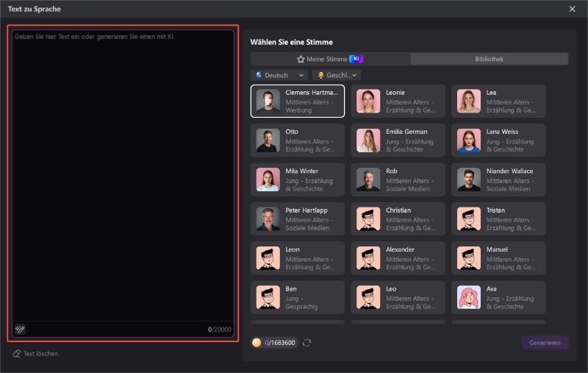Close the Text zu Sprache dialog
Screen dimensions: 588x373
(573, 9)
